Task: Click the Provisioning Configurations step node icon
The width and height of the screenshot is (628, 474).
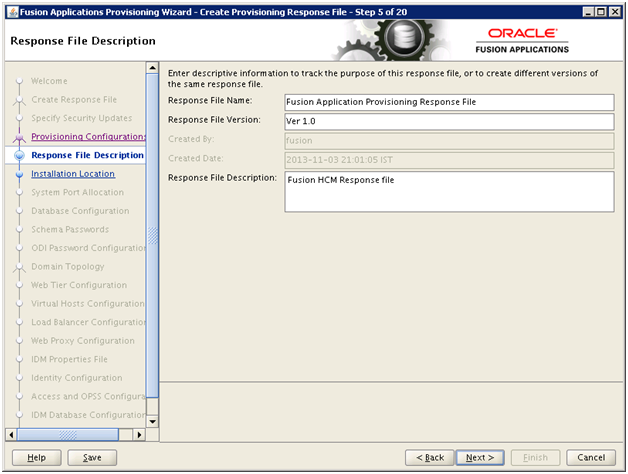Action: point(19,137)
